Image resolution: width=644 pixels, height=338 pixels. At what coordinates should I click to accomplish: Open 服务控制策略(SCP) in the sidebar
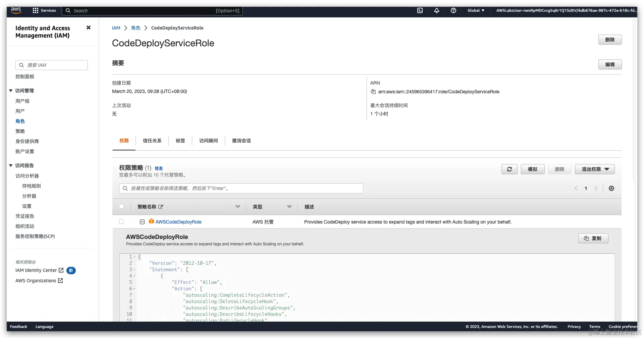(35, 236)
